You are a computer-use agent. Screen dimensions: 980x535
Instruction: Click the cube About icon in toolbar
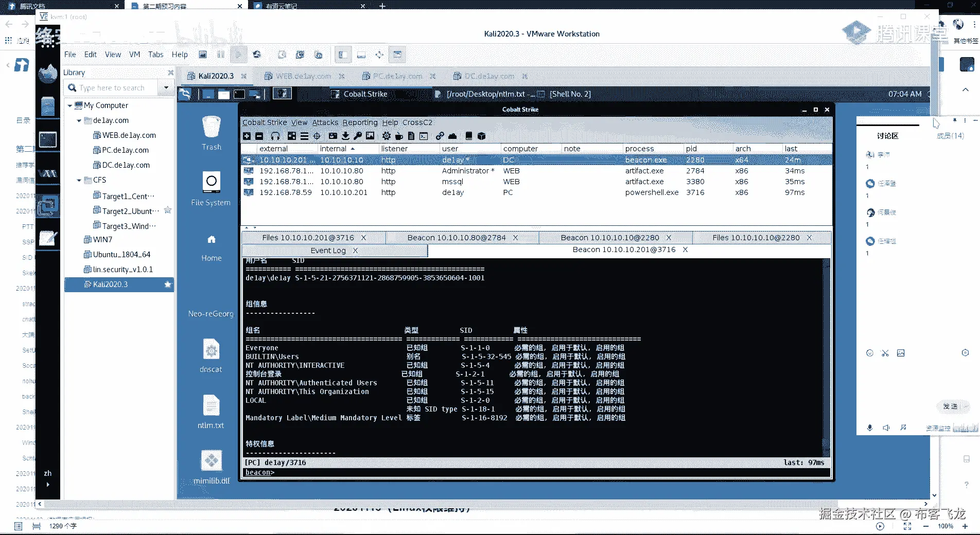tap(482, 136)
